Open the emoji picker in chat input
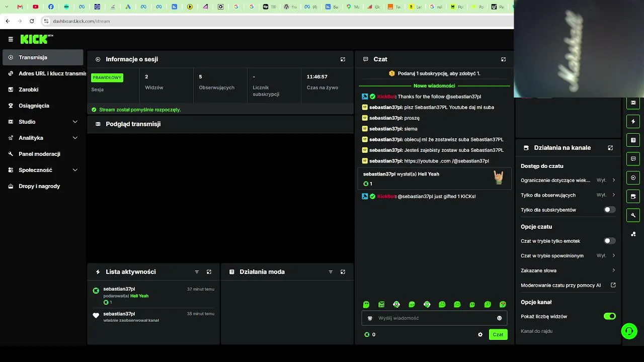The height and width of the screenshot is (362, 644). (499, 318)
